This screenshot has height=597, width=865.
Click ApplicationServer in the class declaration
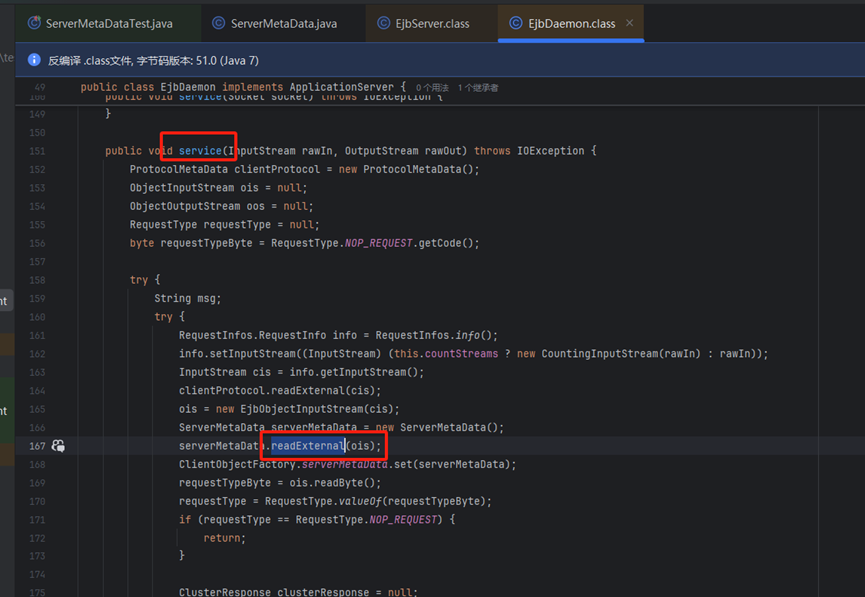coord(345,87)
